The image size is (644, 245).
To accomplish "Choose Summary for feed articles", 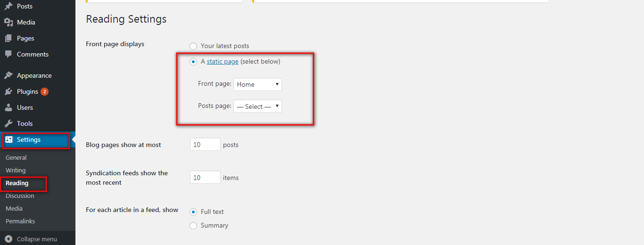I will tap(193, 226).
